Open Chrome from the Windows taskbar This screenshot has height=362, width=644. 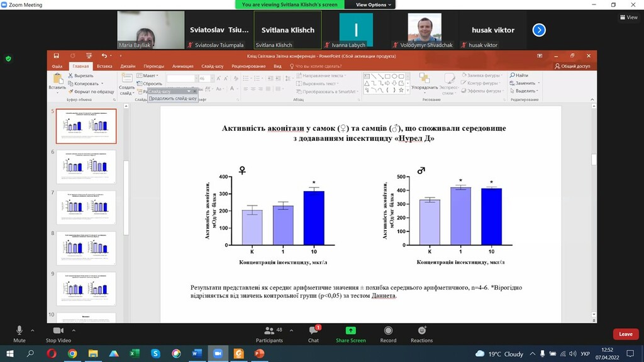coord(72,353)
